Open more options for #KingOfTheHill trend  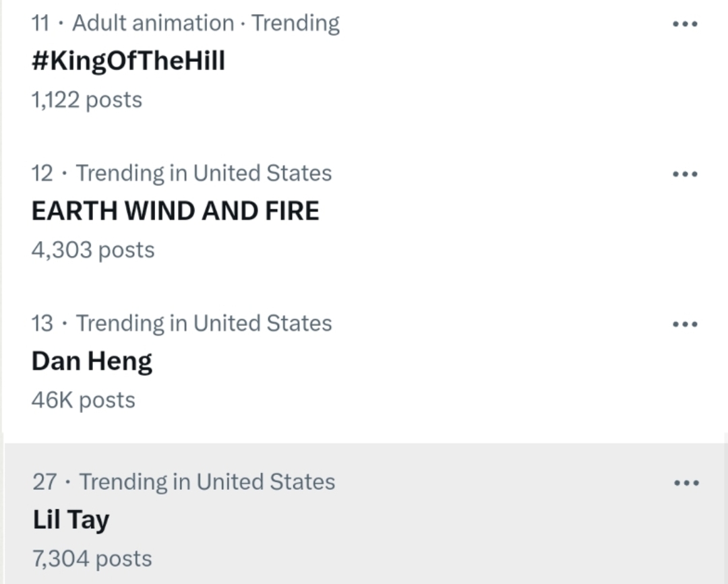(685, 24)
